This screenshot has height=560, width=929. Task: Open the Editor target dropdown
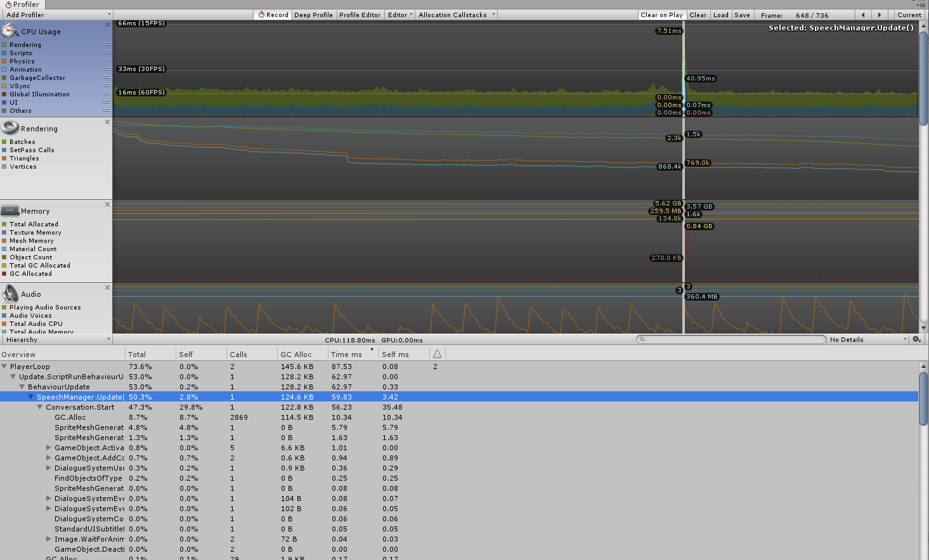point(400,15)
